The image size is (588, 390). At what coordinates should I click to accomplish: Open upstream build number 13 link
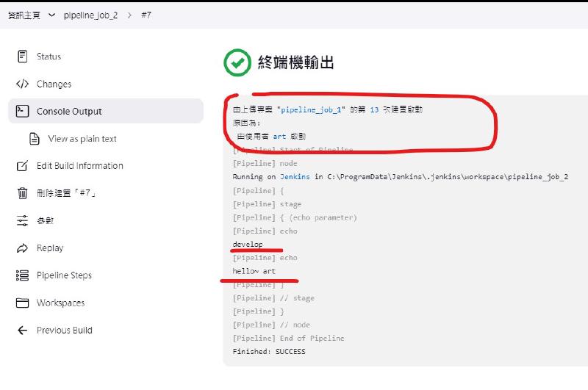374,109
